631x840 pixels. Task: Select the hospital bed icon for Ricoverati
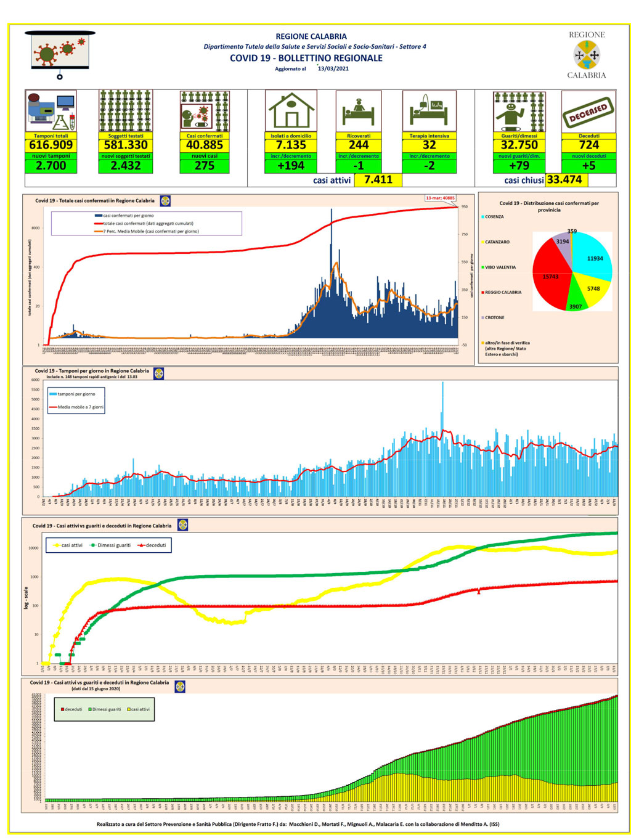pyautogui.click(x=359, y=112)
